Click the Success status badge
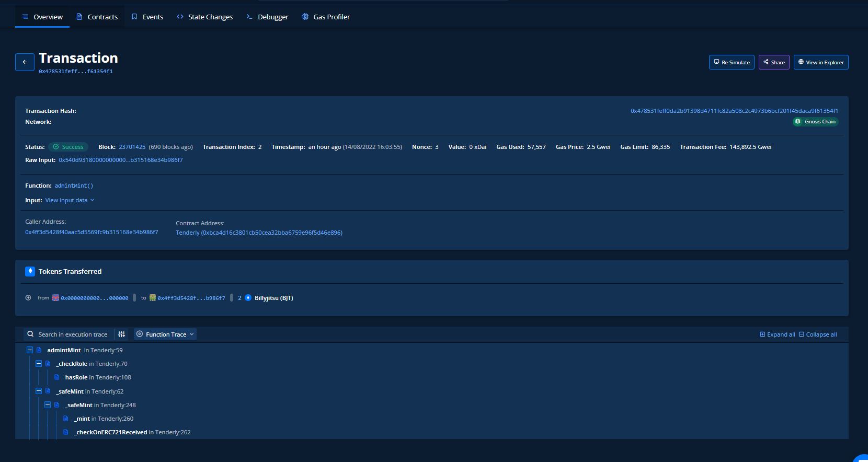This screenshot has height=462, width=868. [x=68, y=147]
